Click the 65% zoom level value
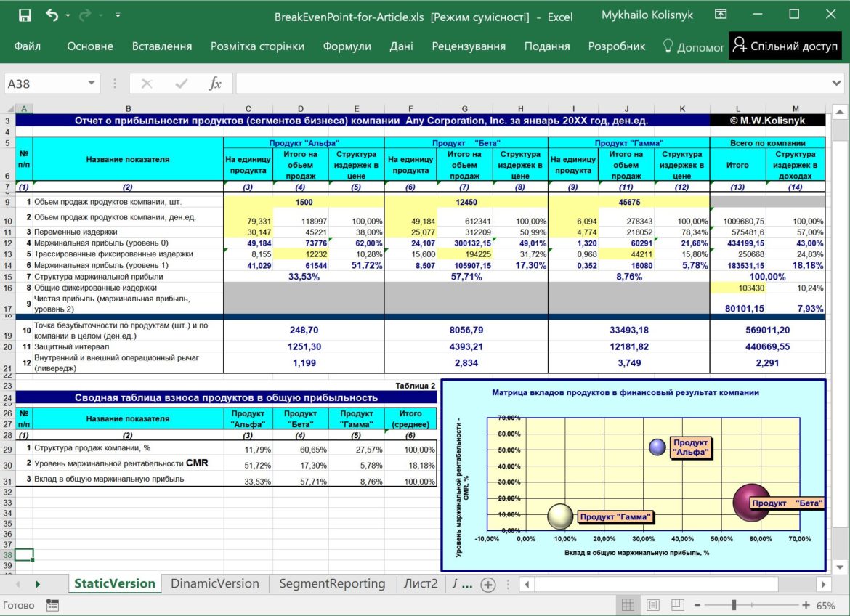Image resolution: width=850 pixels, height=616 pixels. [x=825, y=606]
